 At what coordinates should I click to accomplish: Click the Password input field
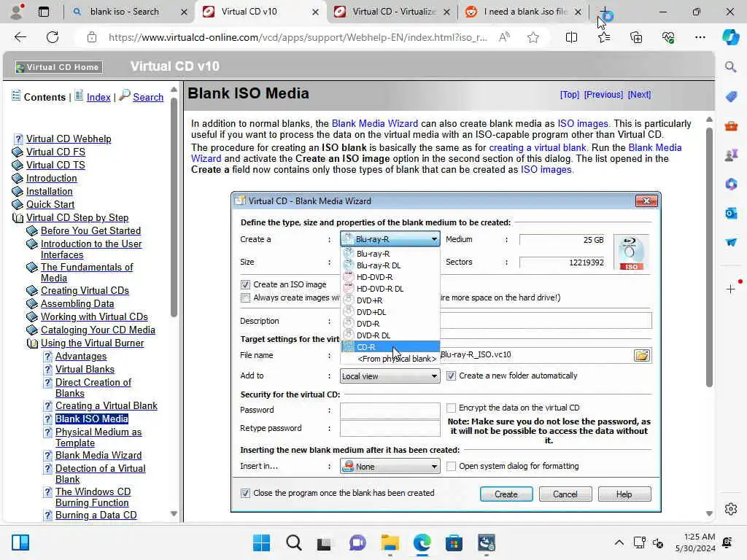point(390,410)
